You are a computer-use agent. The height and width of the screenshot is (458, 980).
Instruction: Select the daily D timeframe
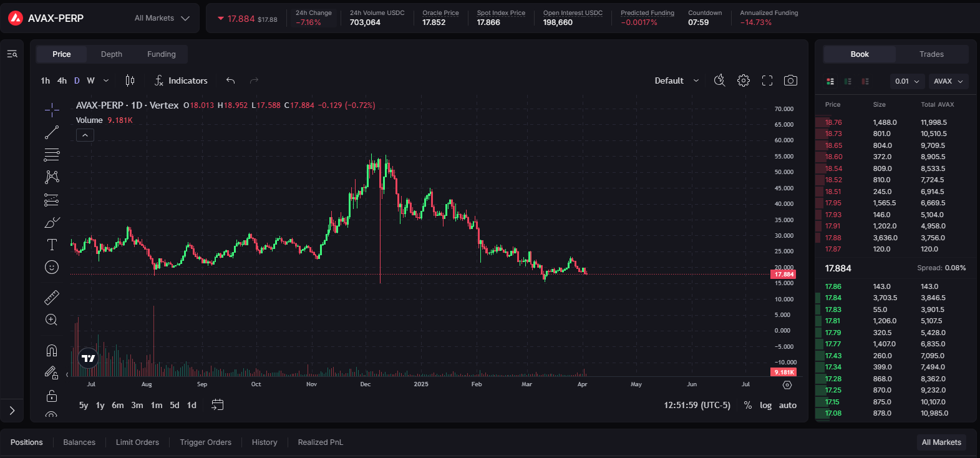[x=77, y=80]
